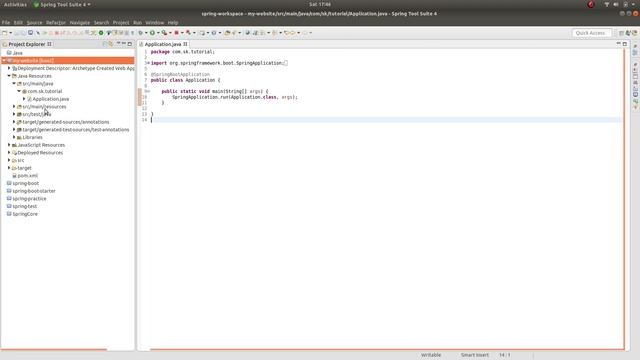Screen dimensions: 640x360
Task: Click the Save All toolbar icon
Action: click(x=23, y=33)
